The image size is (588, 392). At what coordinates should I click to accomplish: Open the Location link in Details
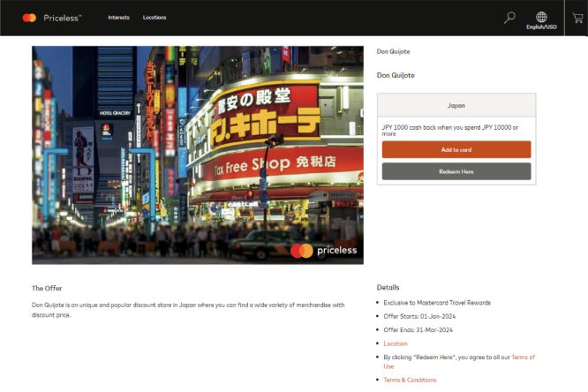click(x=396, y=343)
